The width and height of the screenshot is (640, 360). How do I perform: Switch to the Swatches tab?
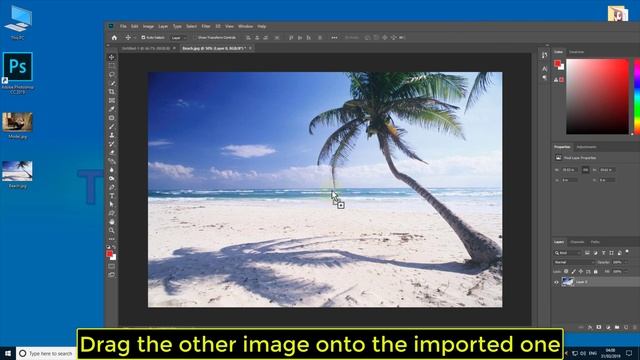(x=576, y=52)
